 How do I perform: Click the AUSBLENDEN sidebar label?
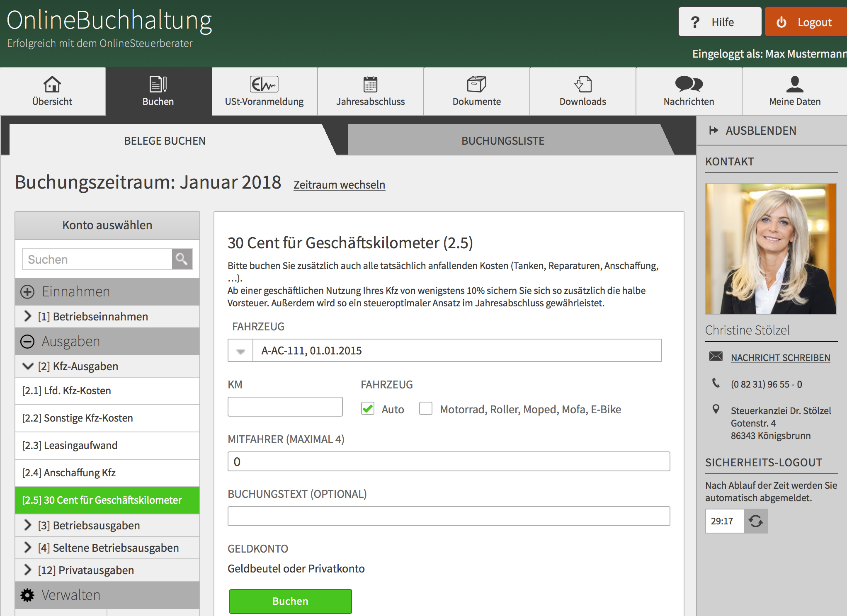click(761, 131)
